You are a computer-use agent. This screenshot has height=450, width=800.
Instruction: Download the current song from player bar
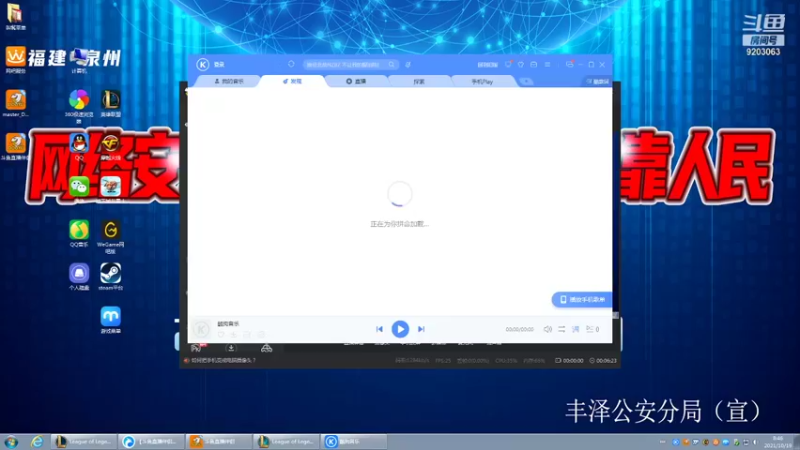click(x=234, y=335)
